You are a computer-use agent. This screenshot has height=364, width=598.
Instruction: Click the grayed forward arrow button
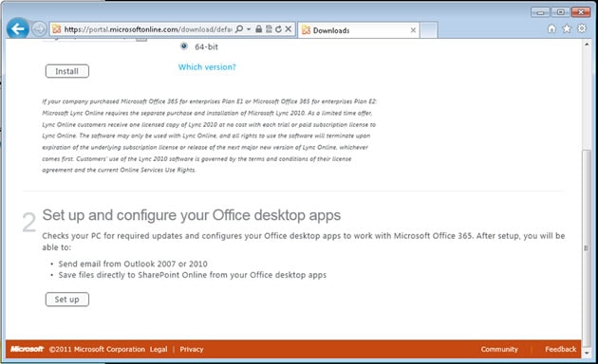click(x=39, y=29)
